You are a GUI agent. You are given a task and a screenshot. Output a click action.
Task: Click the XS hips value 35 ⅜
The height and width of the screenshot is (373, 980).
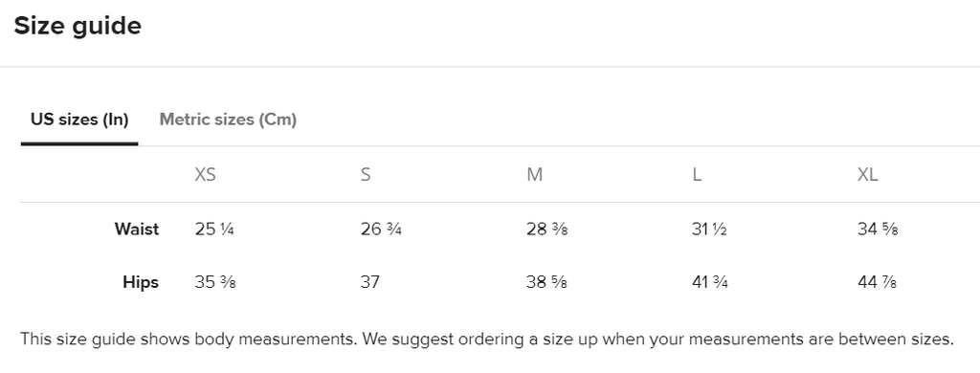(215, 282)
